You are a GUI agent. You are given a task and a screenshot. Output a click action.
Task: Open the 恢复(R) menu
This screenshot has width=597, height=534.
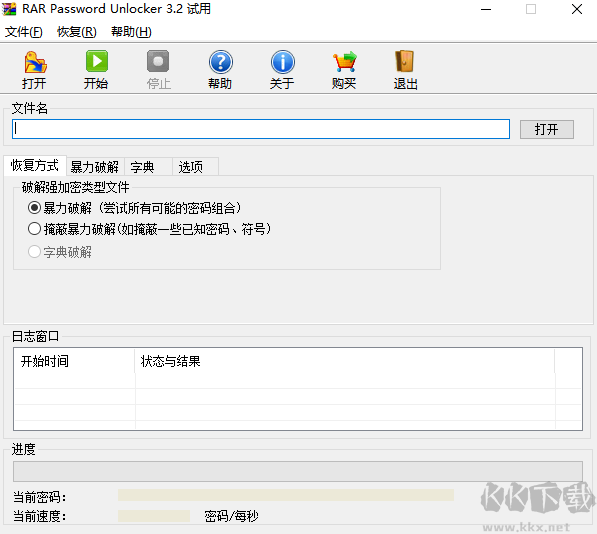77,32
